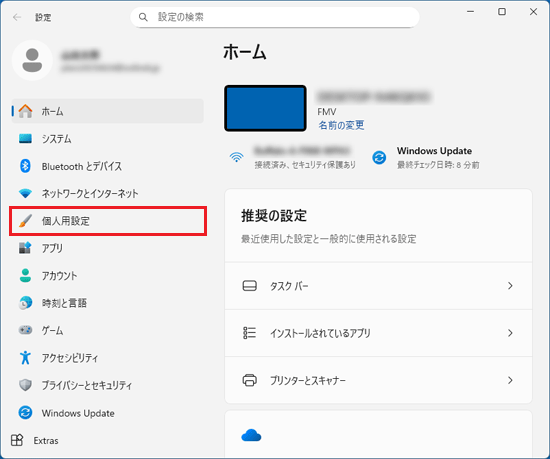The height and width of the screenshot is (459, 550).
Task: Click the Time and language globe icon
Action: (x=25, y=303)
